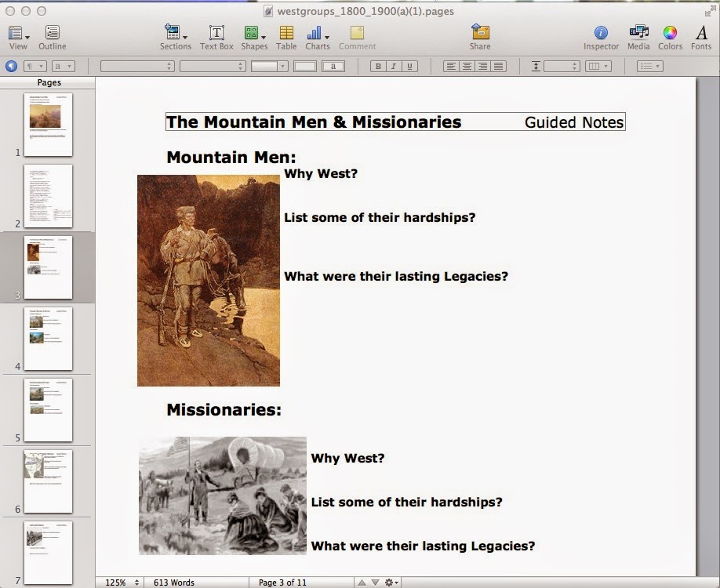The width and height of the screenshot is (720, 588).
Task: Go to previous page with up arrow
Action: (x=362, y=582)
